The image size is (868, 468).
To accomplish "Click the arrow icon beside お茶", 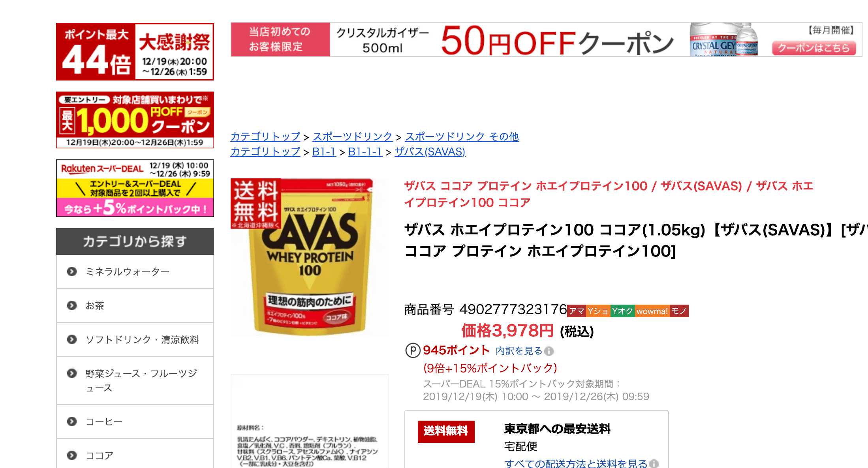I will [72, 305].
